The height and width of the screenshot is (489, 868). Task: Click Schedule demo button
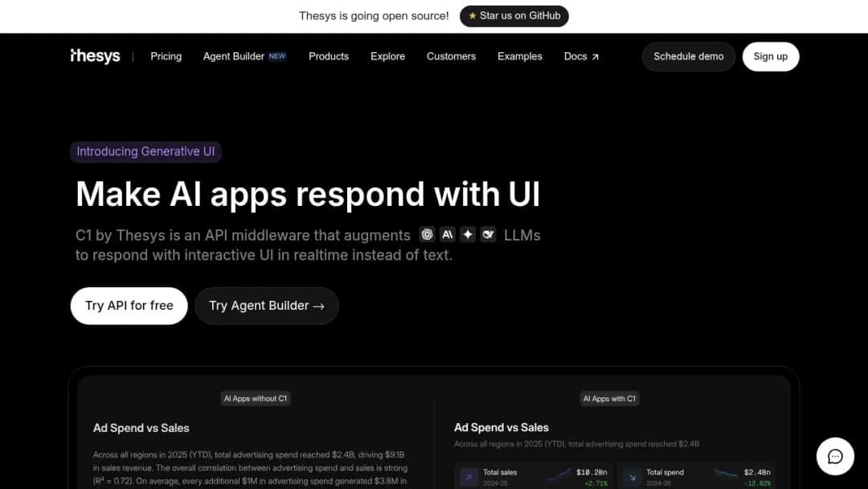(x=689, y=56)
